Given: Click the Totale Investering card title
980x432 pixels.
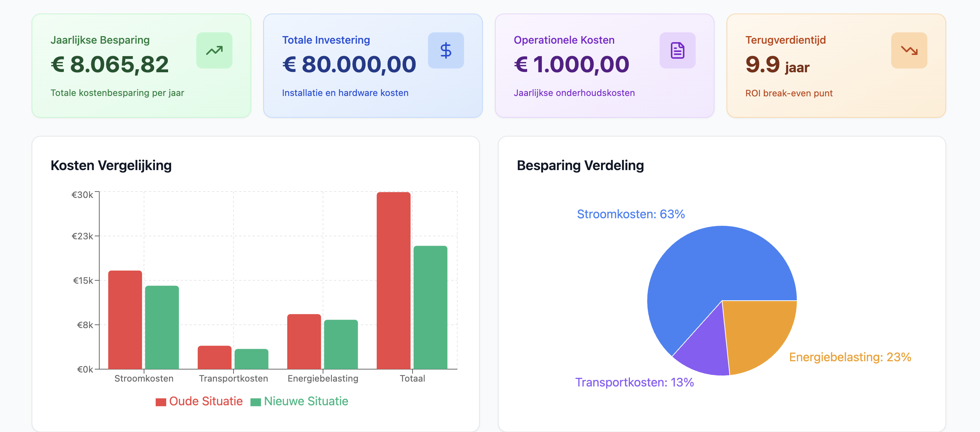Looking at the screenshot, I should [326, 40].
